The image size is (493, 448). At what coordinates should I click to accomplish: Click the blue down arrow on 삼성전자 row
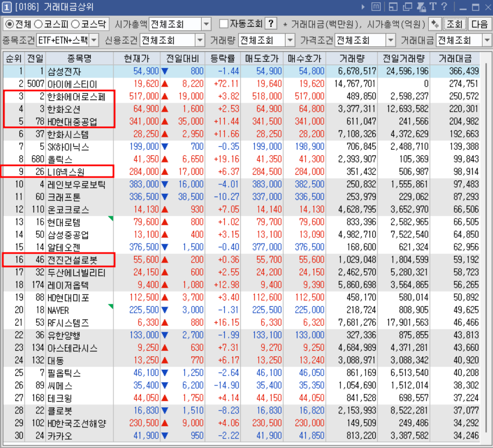pyautogui.click(x=164, y=72)
